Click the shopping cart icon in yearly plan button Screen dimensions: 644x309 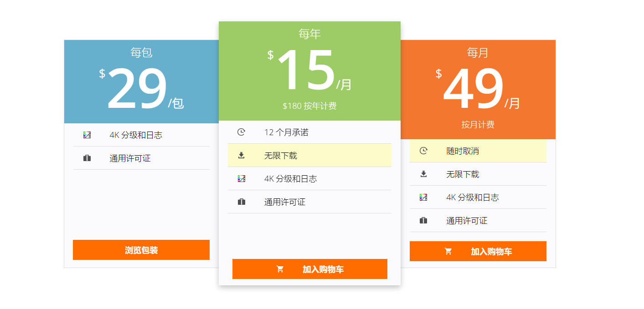pos(280,269)
